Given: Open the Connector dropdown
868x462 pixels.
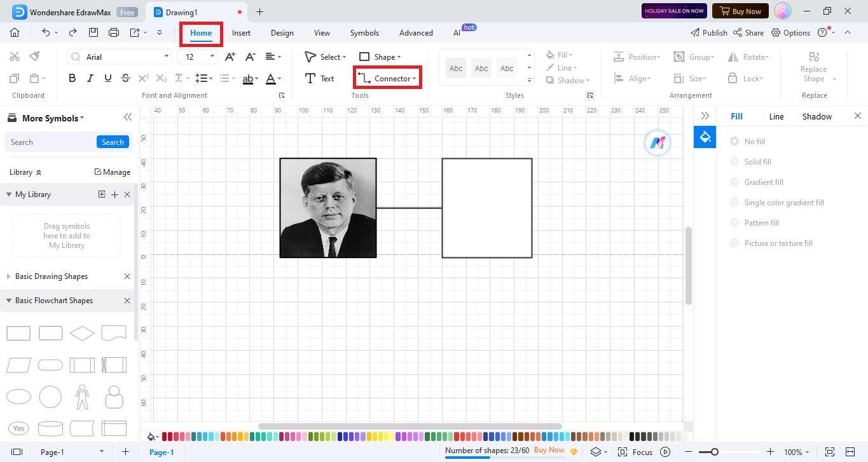Looking at the screenshot, I should [x=387, y=78].
